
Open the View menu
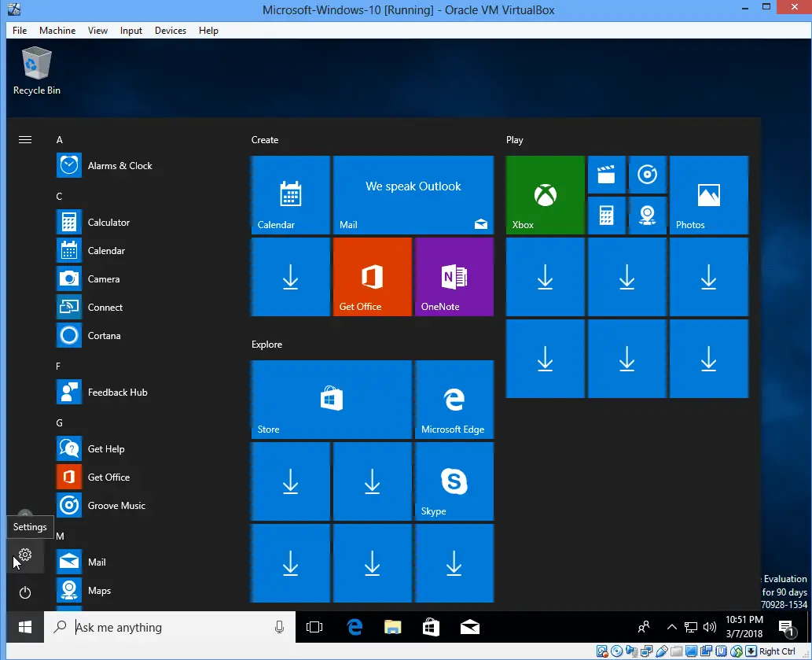(98, 31)
